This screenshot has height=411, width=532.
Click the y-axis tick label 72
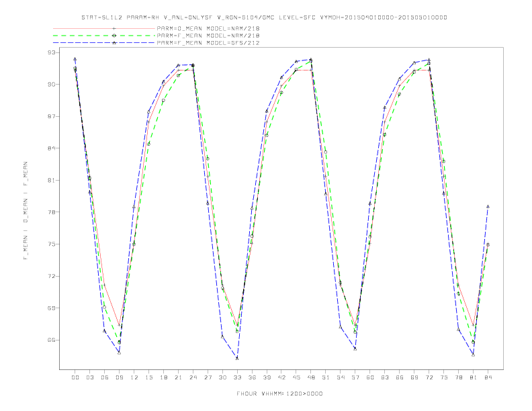[52, 276]
